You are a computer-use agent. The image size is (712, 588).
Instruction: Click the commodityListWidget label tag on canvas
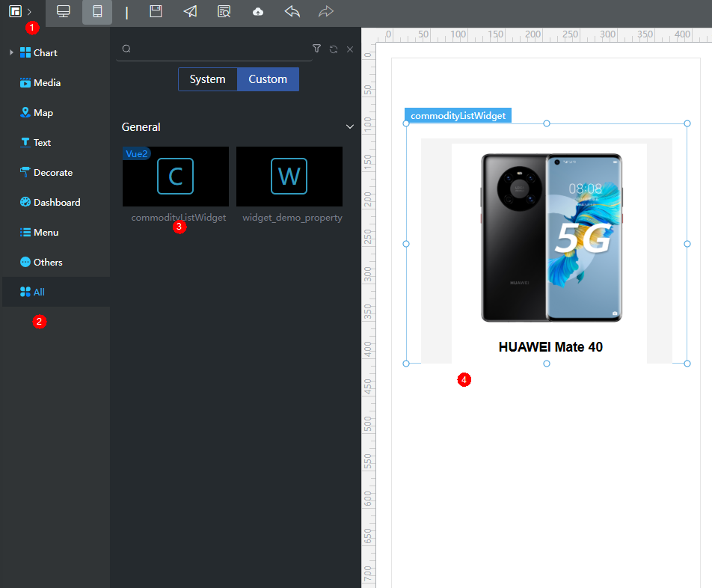point(458,115)
